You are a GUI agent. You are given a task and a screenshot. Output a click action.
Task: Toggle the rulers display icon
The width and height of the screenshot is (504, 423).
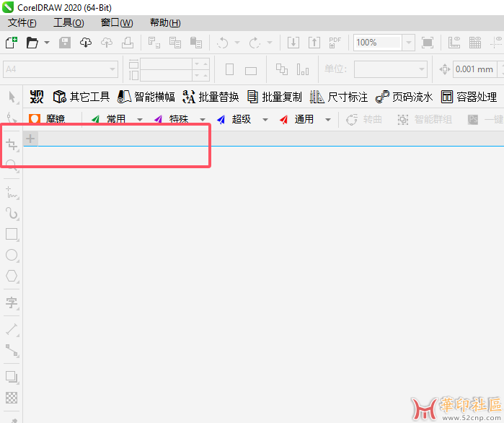[x=454, y=43]
